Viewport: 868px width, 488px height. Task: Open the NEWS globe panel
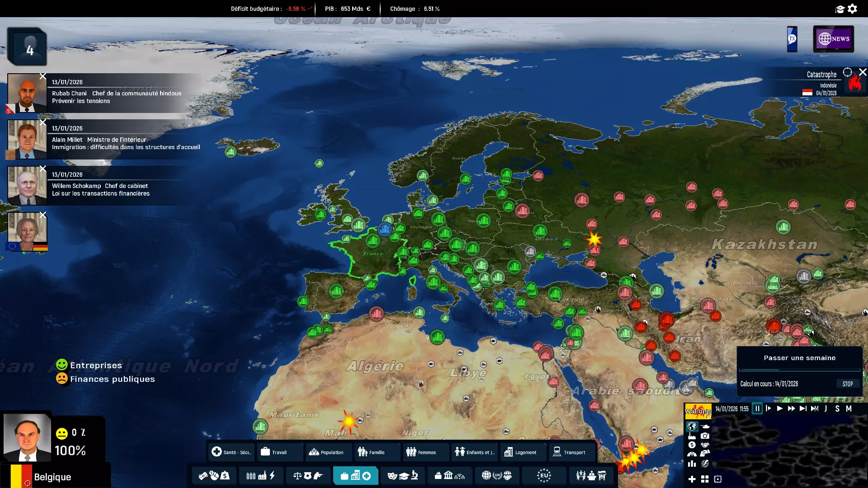point(833,39)
